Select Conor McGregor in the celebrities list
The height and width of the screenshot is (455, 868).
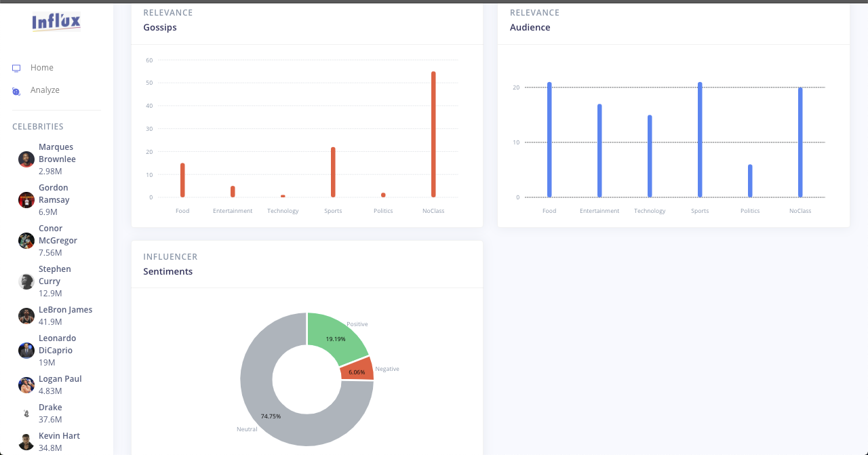(x=58, y=235)
